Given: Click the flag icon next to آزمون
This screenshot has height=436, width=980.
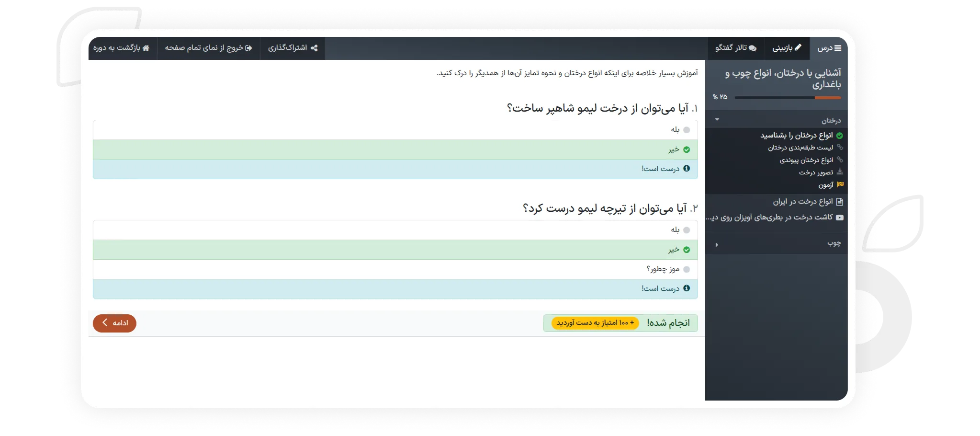Looking at the screenshot, I should click(840, 185).
